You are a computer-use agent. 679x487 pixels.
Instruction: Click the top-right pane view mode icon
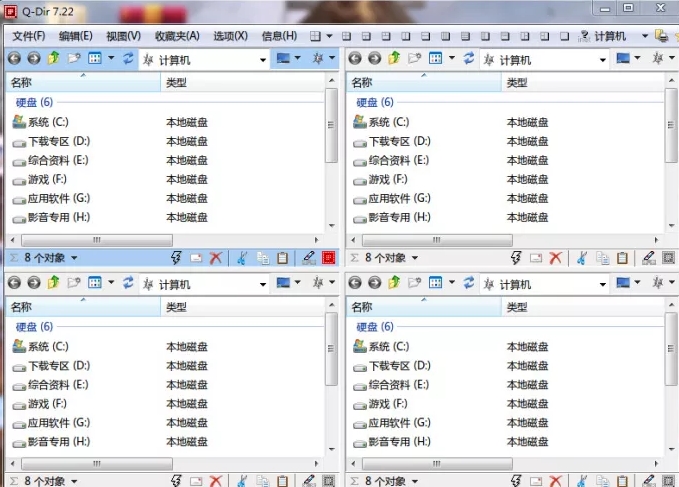pyautogui.click(x=435, y=58)
